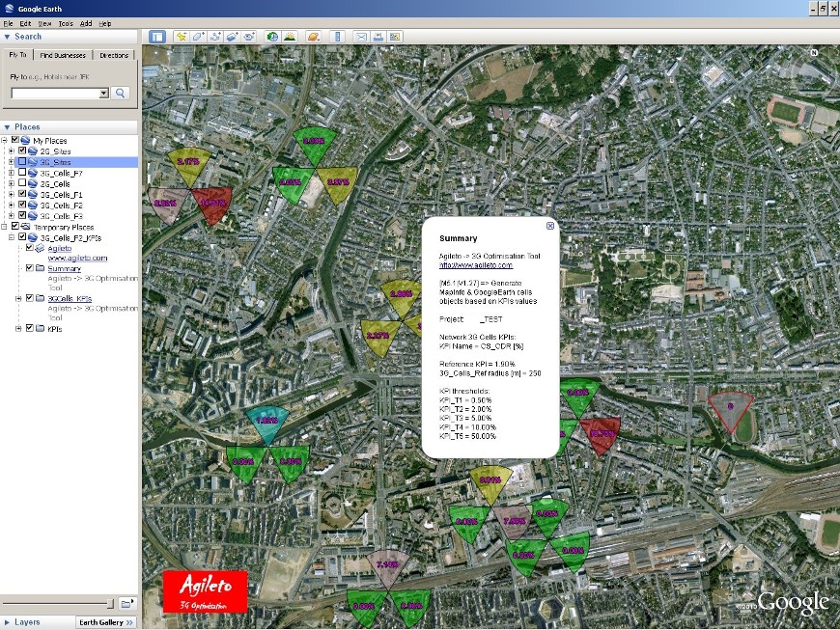This screenshot has width=840, height=630.
Task: Toggle the sidebar show/hide toolbar button
Action: pyautogui.click(x=157, y=37)
